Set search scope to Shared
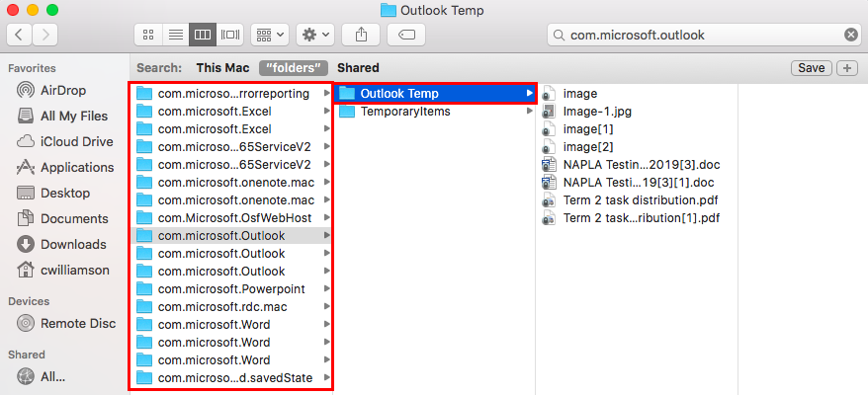 [358, 68]
